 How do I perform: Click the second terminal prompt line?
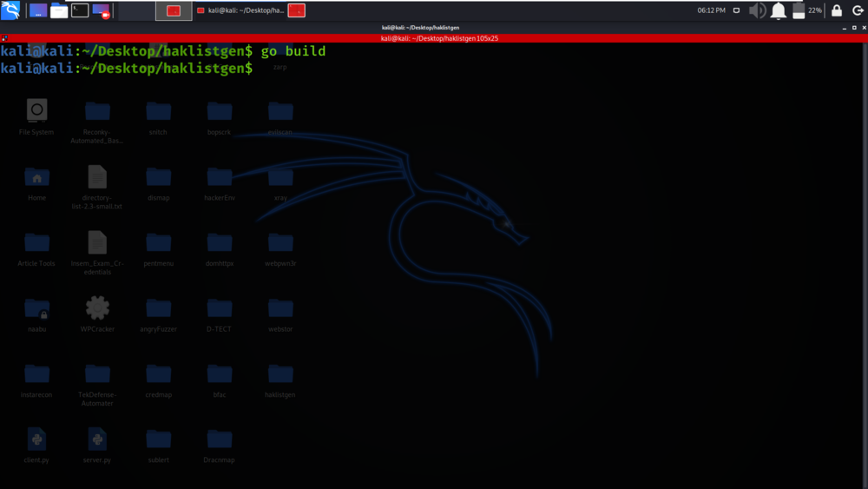pos(127,68)
